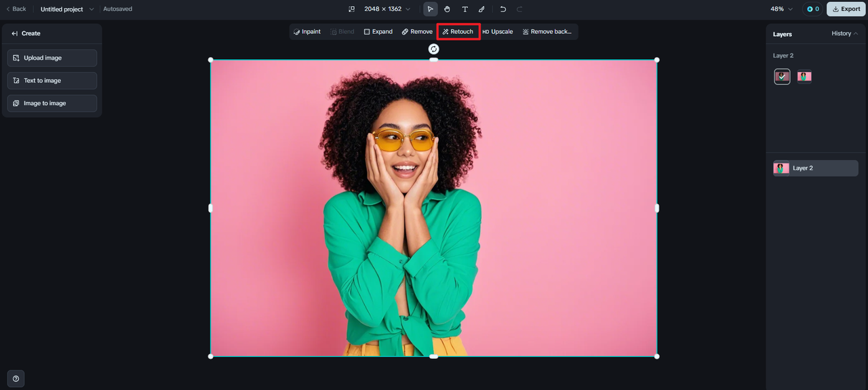Use the Remove object tool
This screenshot has height=390, width=868.
[417, 32]
